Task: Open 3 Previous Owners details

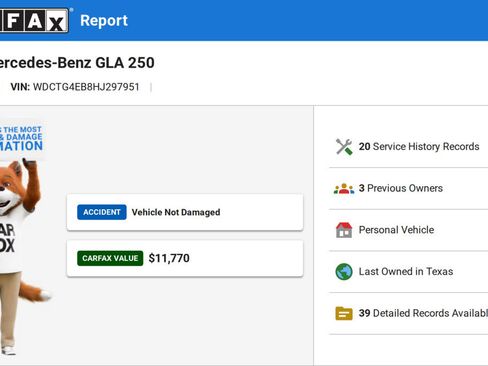Action: 408,188
